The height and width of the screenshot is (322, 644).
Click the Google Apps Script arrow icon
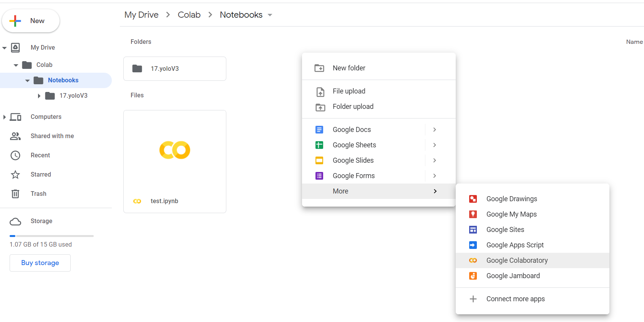(x=473, y=245)
